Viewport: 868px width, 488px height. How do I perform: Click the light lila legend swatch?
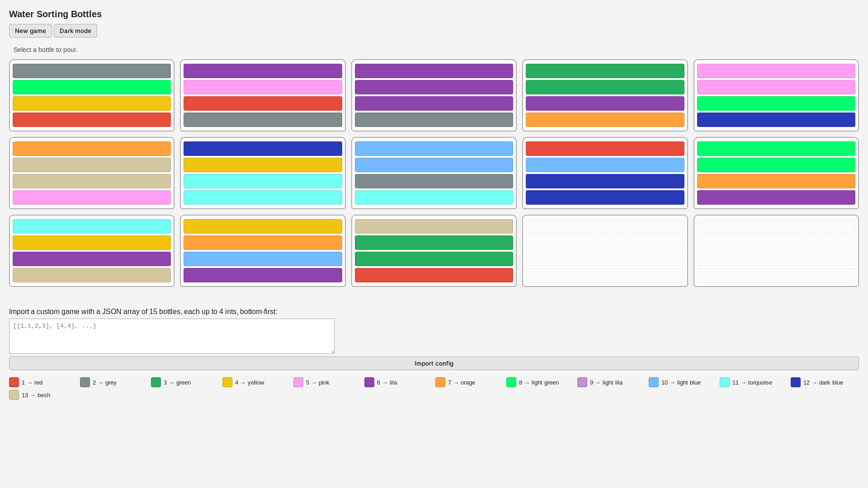(x=582, y=382)
